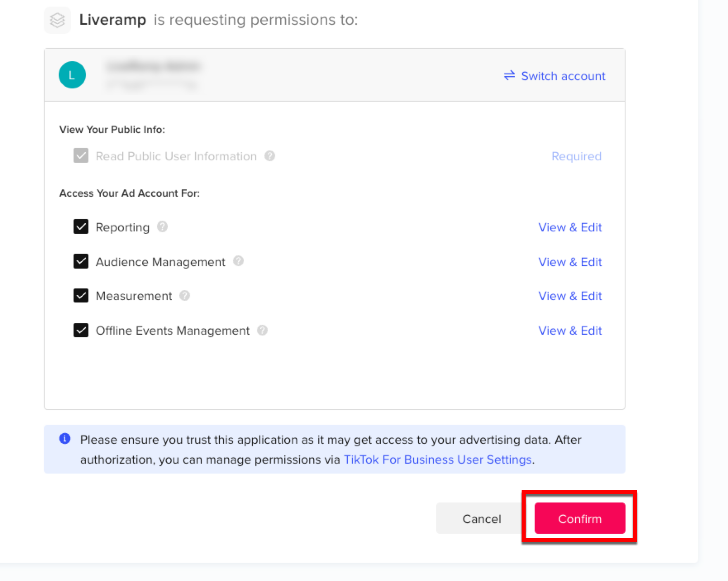Open help icon beside Offline Events Management
The height and width of the screenshot is (581, 728).
(262, 330)
